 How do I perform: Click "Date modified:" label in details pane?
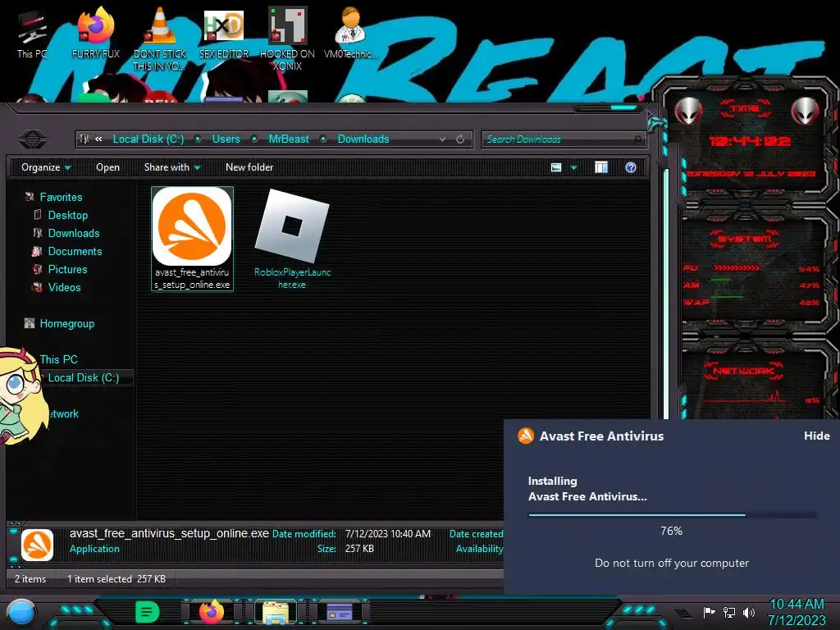[x=304, y=534]
